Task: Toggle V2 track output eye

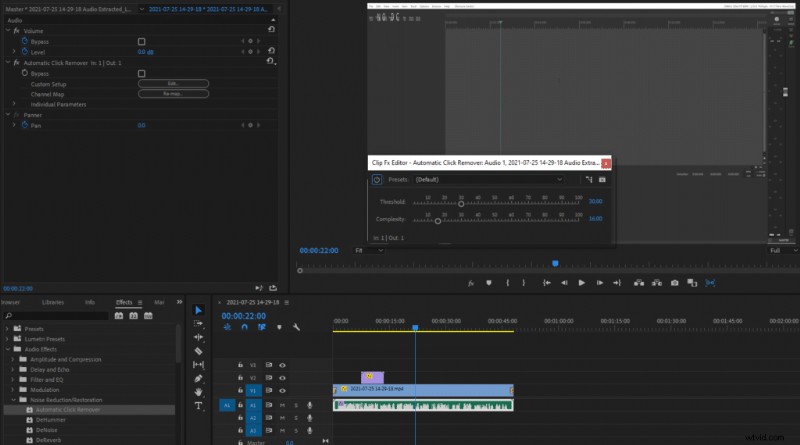Action: [x=282, y=378]
